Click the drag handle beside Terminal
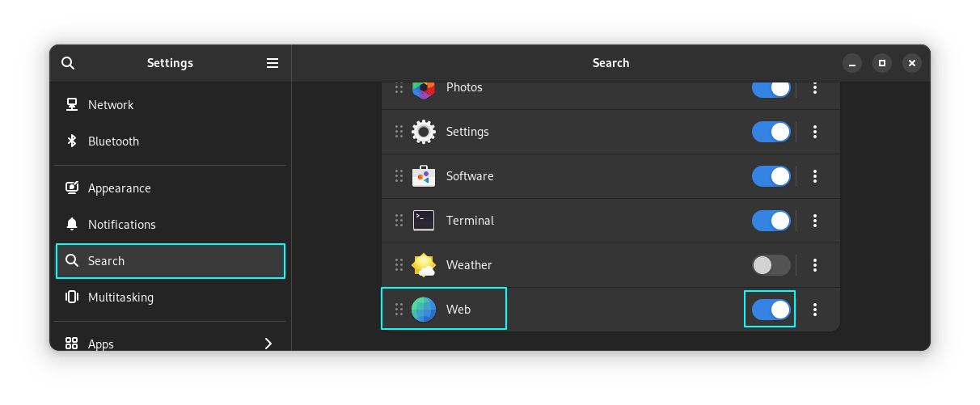 pos(399,221)
